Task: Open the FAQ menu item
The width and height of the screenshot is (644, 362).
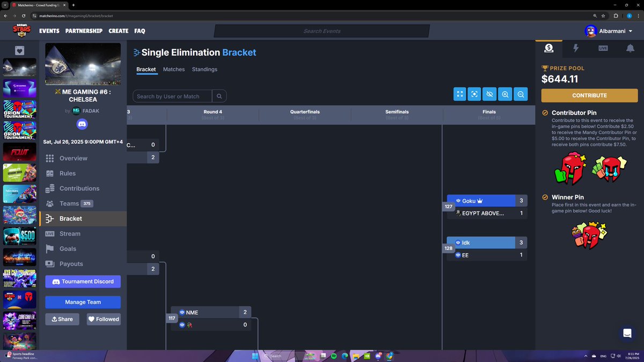Action: pyautogui.click(x=140, y=31)
